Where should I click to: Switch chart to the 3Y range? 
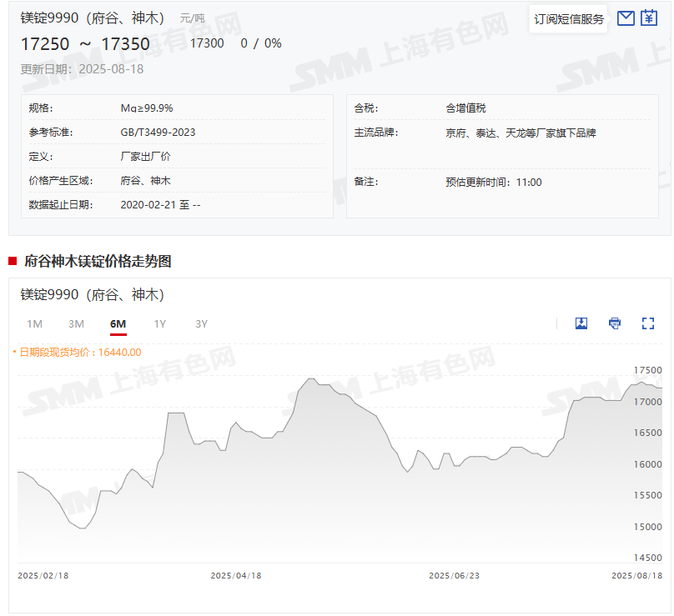[x=201, y=323]
